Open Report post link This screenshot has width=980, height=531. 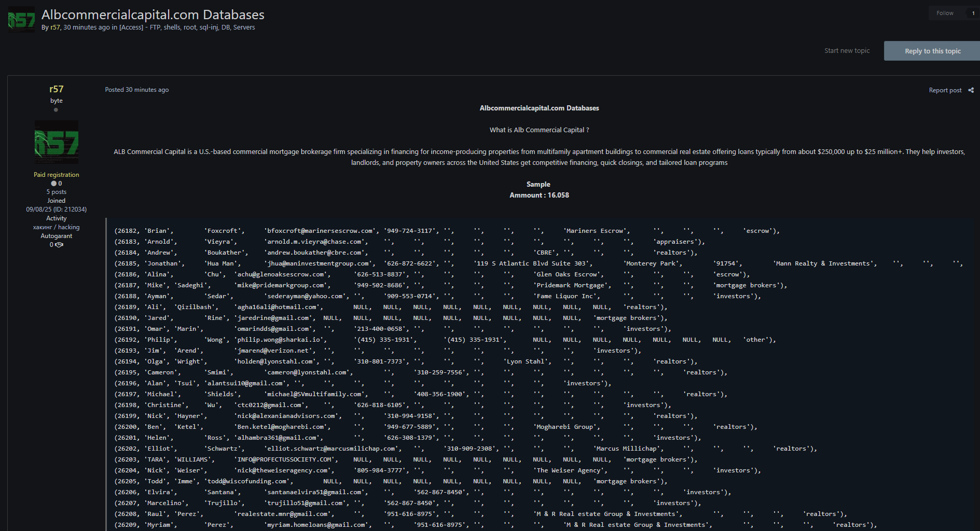(x=945, y=90)
